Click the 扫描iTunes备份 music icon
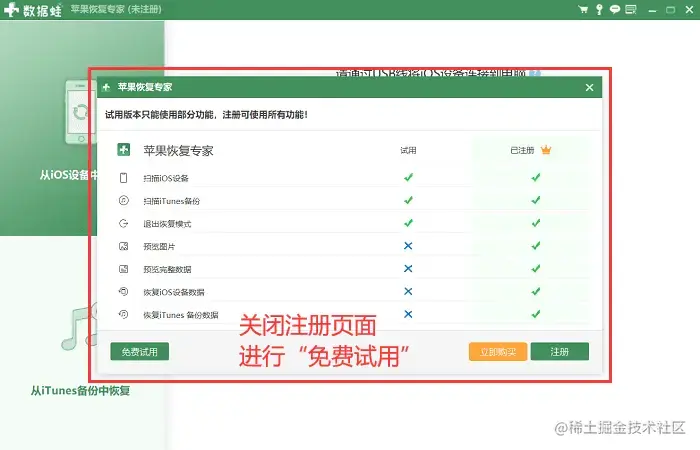700x450 pixels. pos(124,200)
